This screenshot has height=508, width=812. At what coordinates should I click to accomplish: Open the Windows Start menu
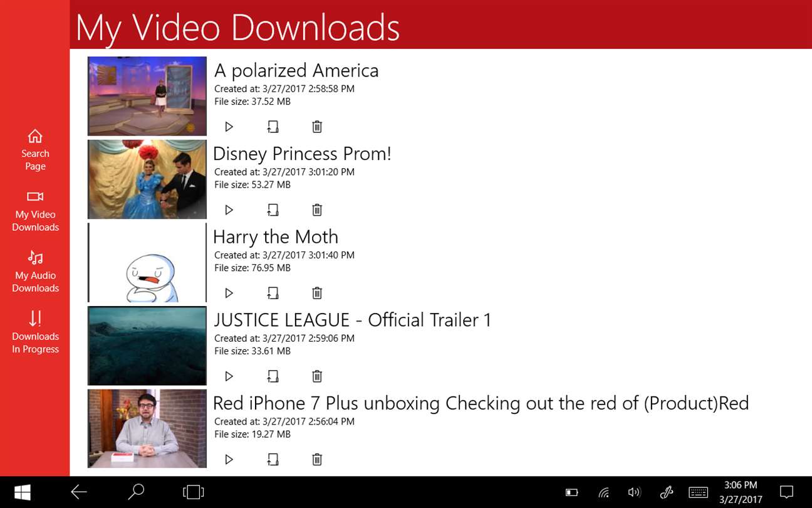(23, 492)
